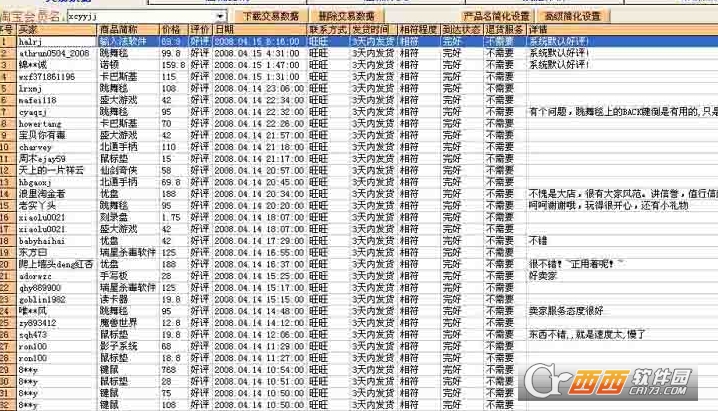Click the 详情 column header
Viewport: 718px width, 411px height.
[x=622, y=30]
